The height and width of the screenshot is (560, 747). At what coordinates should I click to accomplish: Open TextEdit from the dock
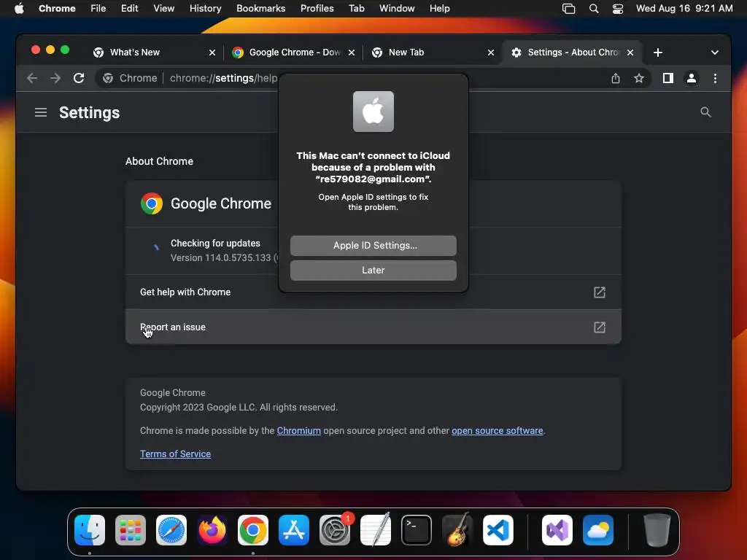pyautogui.click(x=376, y=530)
